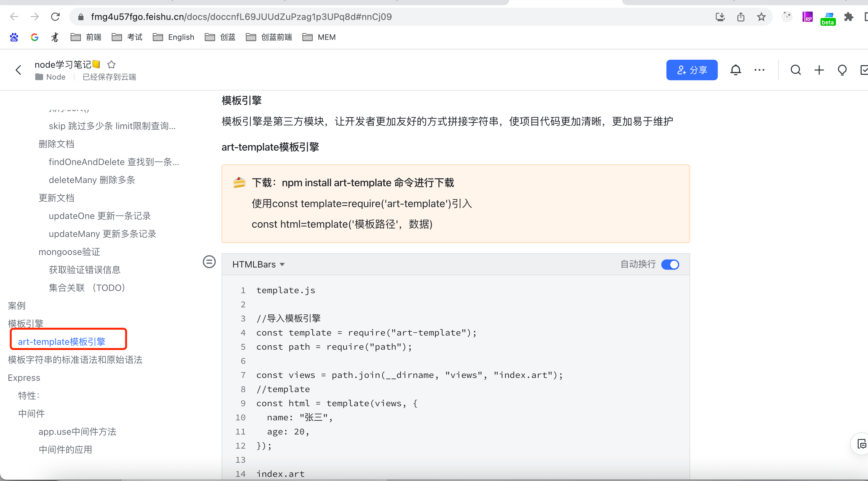Open the 创蓝前端 bookmark folder

point(269,37)
